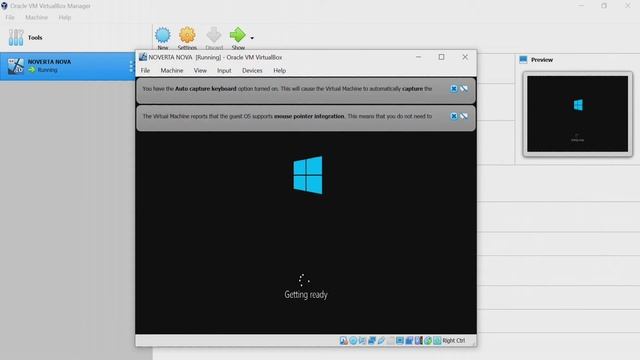Click the Discard arrow icon in Manager toolbar
Image resolution: width=640 pixels, height=360 pixels.
(214, 35)
